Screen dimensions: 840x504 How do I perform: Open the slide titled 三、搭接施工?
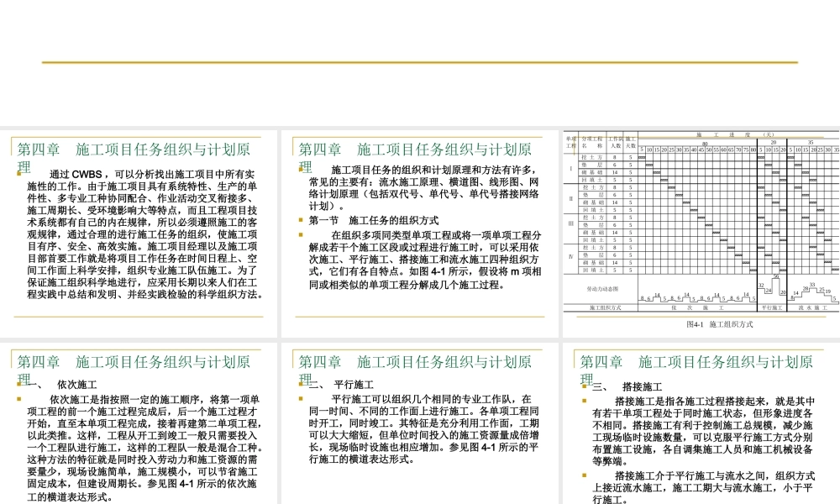(x=701, y=423)
